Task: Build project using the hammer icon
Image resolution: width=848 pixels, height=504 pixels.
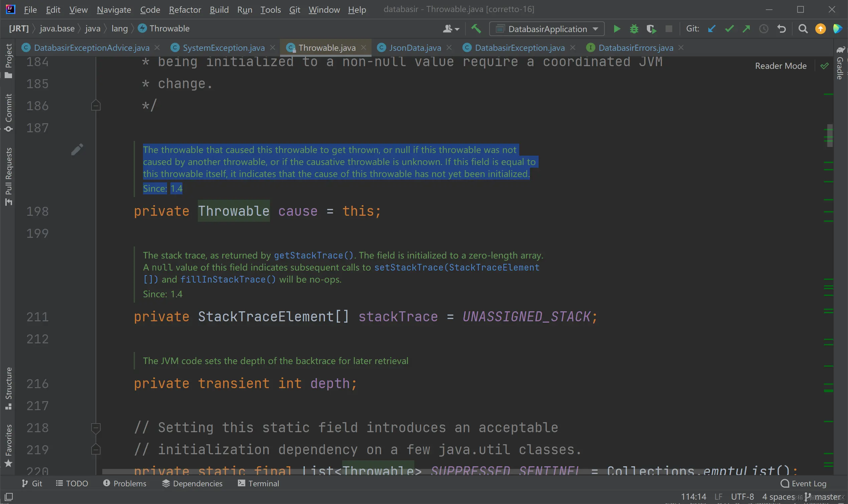Action: (x=476, y=29)
